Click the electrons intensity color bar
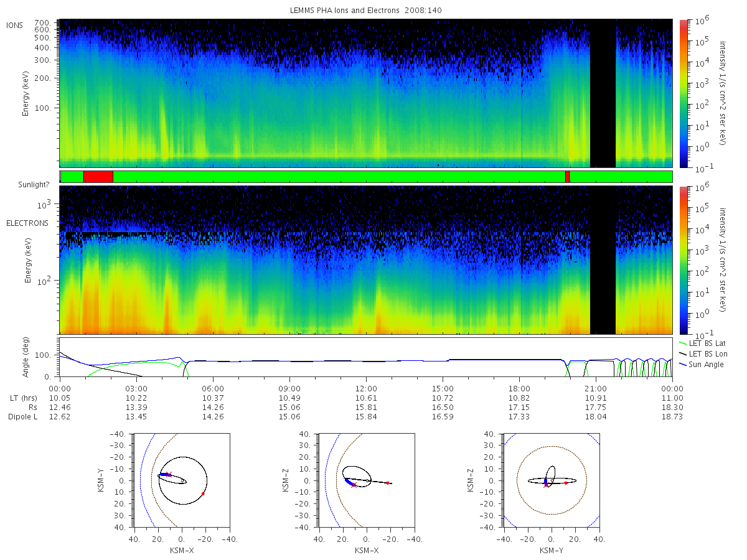747x560 pixels. point(684,260)
